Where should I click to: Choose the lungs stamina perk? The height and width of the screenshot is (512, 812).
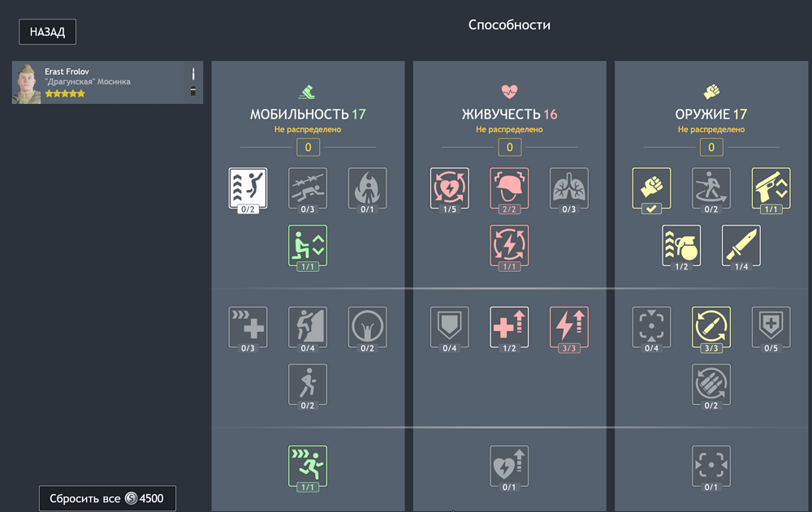click(x=568, y=188)
